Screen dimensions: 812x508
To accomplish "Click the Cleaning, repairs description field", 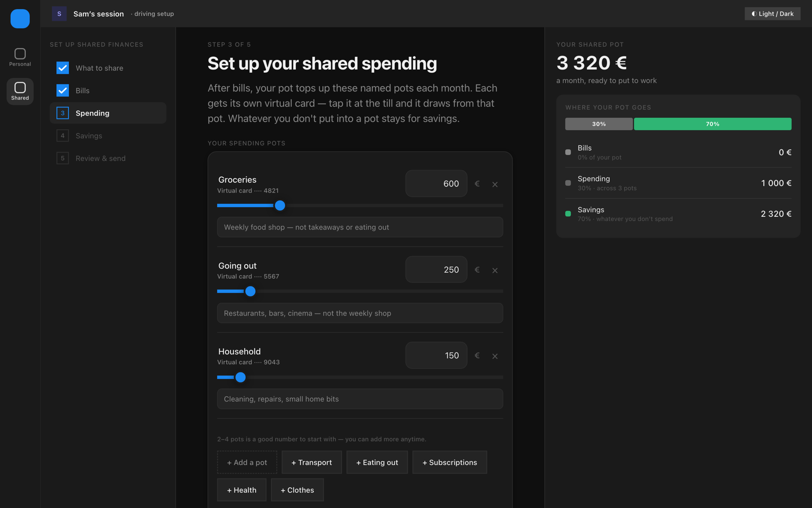I will pos(360,399).
